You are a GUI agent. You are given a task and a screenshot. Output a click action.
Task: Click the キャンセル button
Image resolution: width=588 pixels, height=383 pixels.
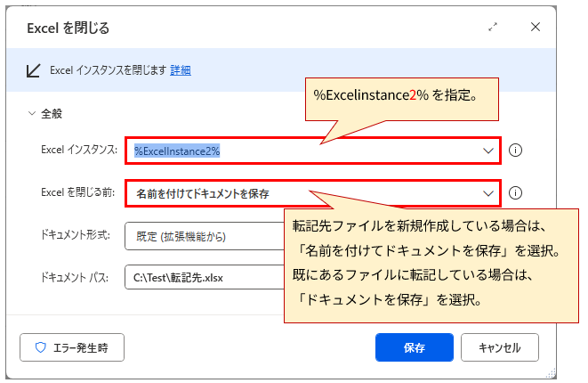[x=500, y=347]
